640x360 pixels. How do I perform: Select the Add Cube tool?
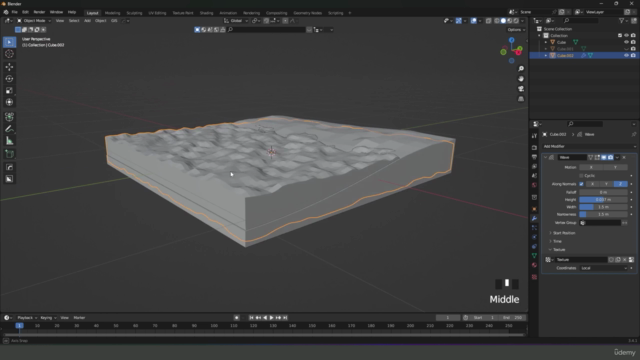(x=9, y=154)
